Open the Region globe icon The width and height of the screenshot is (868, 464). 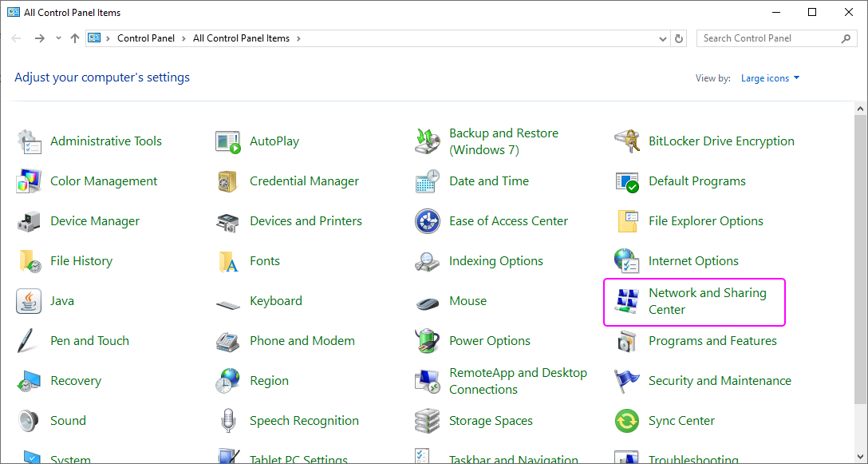click(x=228, y=381)
